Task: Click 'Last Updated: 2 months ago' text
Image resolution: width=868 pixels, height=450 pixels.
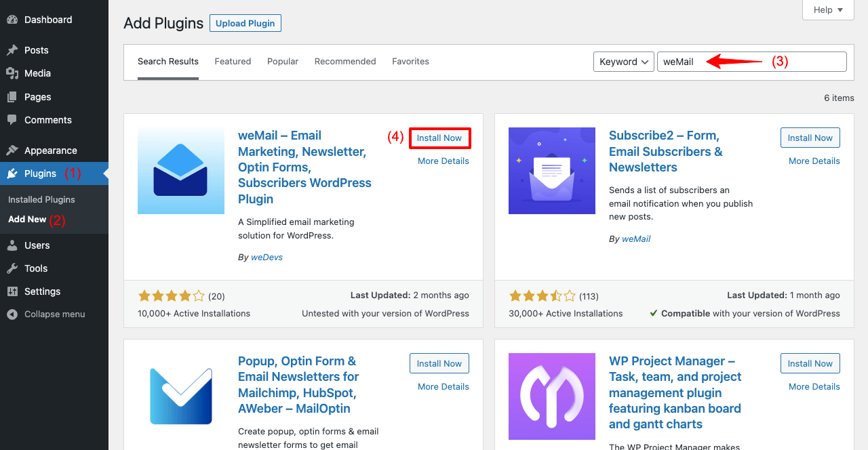Action: pos(410,295)
